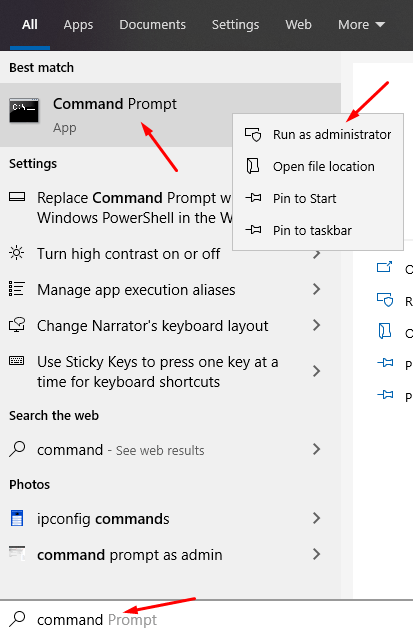The image size is (413, 634).
Task: Open Turn high contrast on or off setting
Action: point(170,254)
